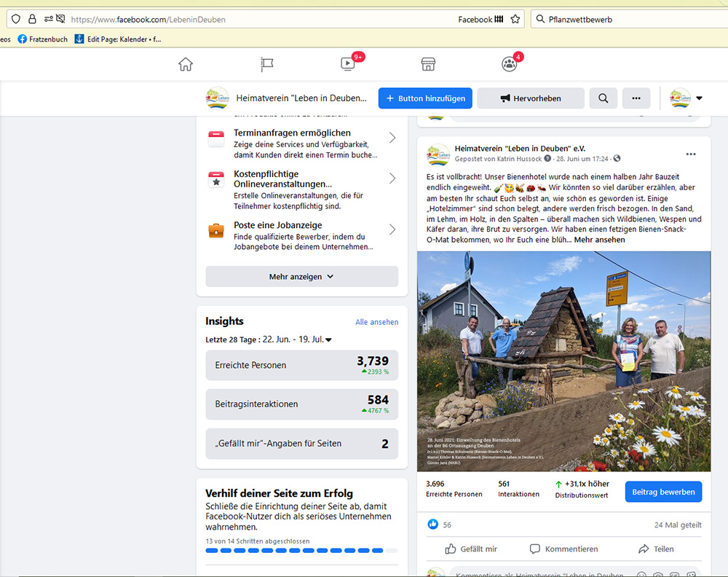Screen dimensions: 728x577
Task: Open the Pages flag icon
Action: [266, 64]
